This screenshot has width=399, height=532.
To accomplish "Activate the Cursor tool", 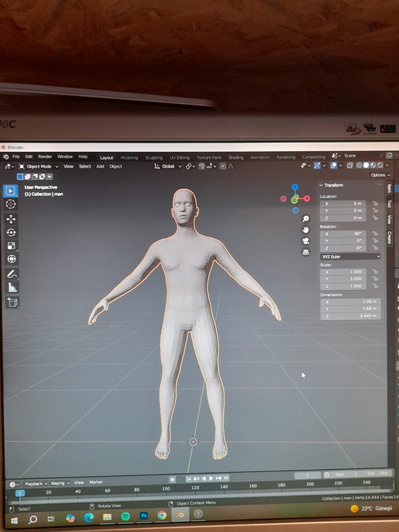I will pos(11,204).
